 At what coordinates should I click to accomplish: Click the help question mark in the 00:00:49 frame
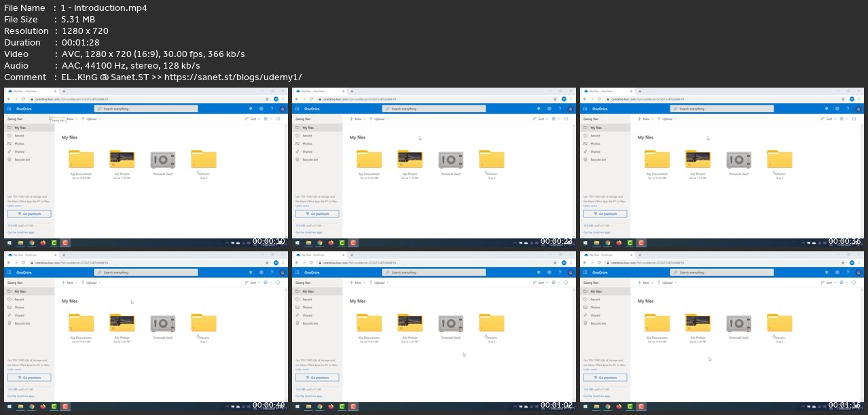272,272
